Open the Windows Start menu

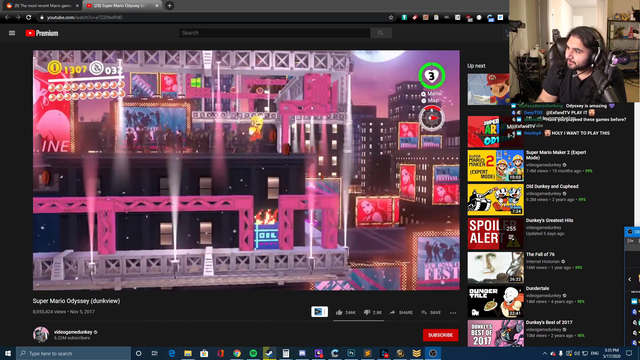[x=8, y=353]
